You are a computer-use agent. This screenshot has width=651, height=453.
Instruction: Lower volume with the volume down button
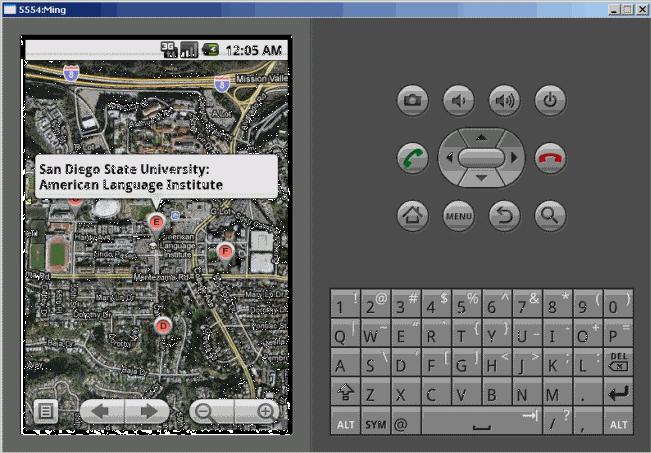(458, 100)
